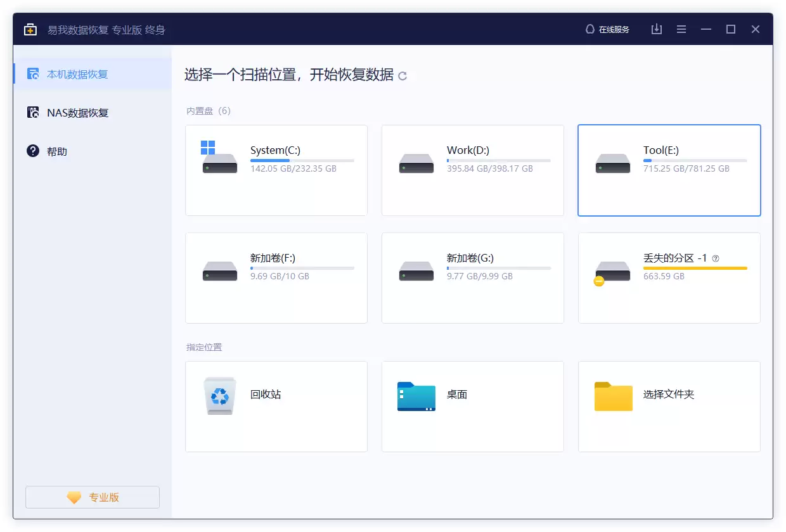Switch to 本机数据恢复 sidebar tab
Viewport: 786px width, 532px height.
click(x=77, y=74)
